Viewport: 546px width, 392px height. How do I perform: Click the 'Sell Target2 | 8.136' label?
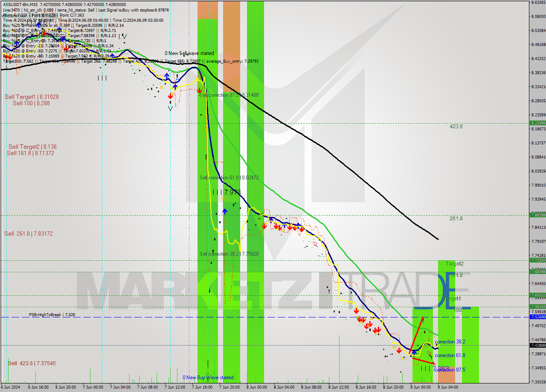click(x=32, y=147)
